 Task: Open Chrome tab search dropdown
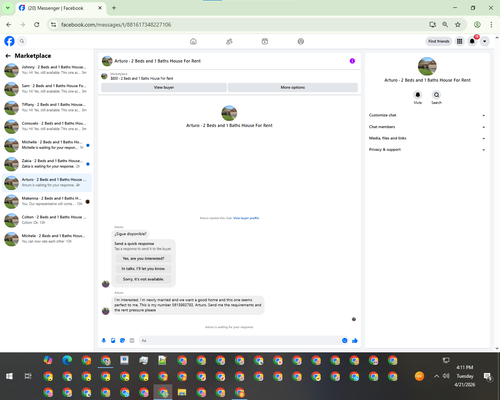[x=7, y=8]
